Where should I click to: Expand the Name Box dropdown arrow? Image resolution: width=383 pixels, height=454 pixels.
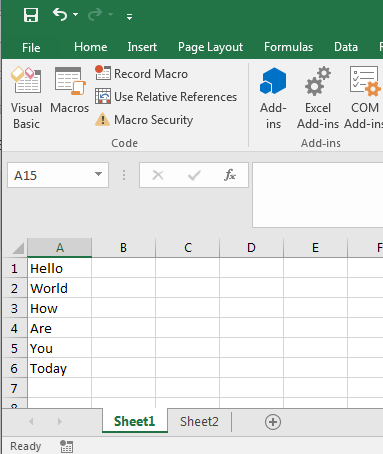tap(98, 174)
